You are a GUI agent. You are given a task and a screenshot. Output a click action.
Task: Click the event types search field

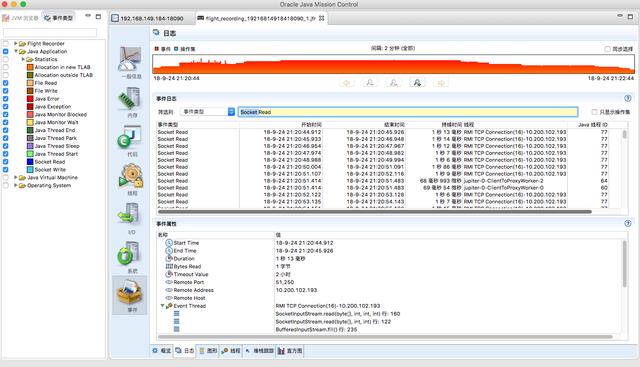coord(50,33)
